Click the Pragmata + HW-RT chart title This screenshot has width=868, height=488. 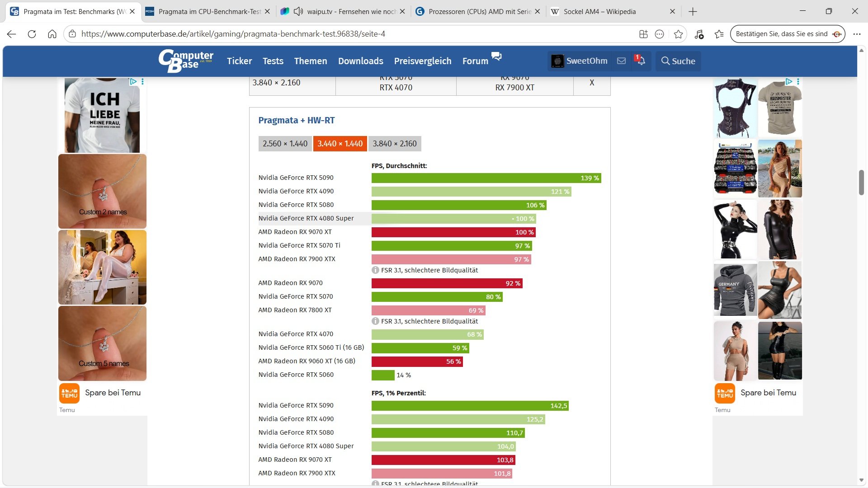pyautogui.click(x=297, y=120)
